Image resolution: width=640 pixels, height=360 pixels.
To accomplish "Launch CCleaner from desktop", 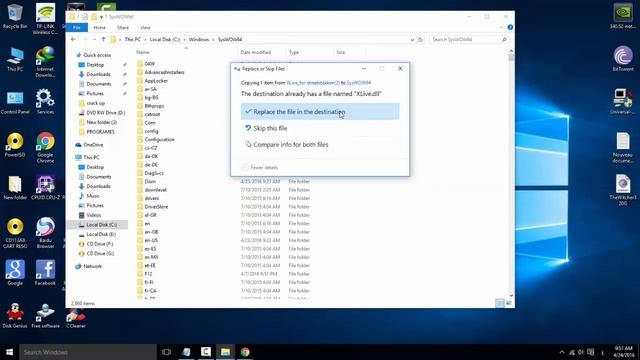I will [76, 318].
